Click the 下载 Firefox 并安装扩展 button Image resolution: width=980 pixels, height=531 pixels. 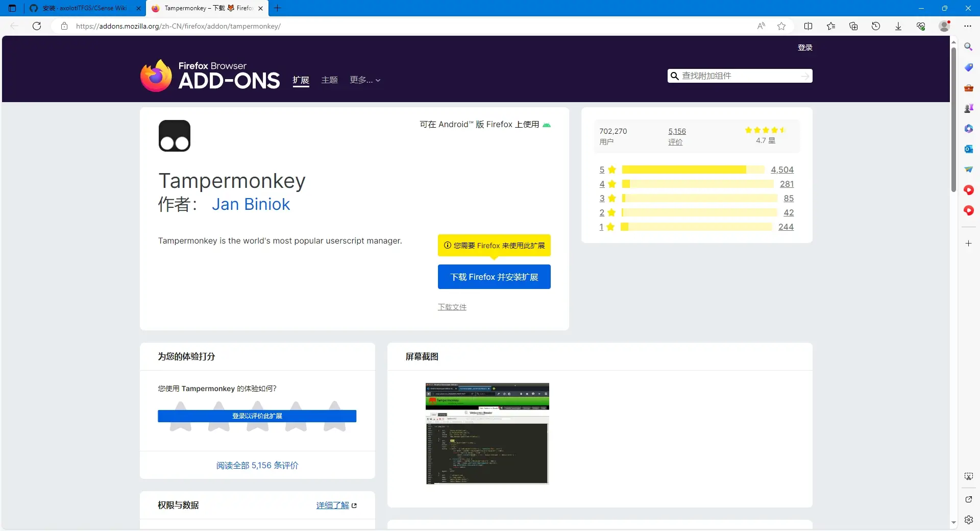[494, 277]
